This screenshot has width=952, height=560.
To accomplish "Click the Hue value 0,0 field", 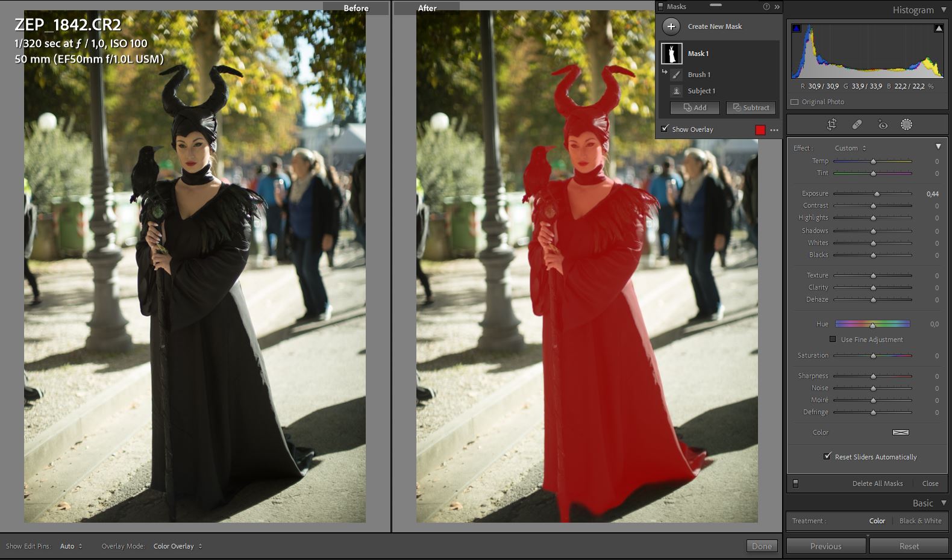I will tap(934, 324).
